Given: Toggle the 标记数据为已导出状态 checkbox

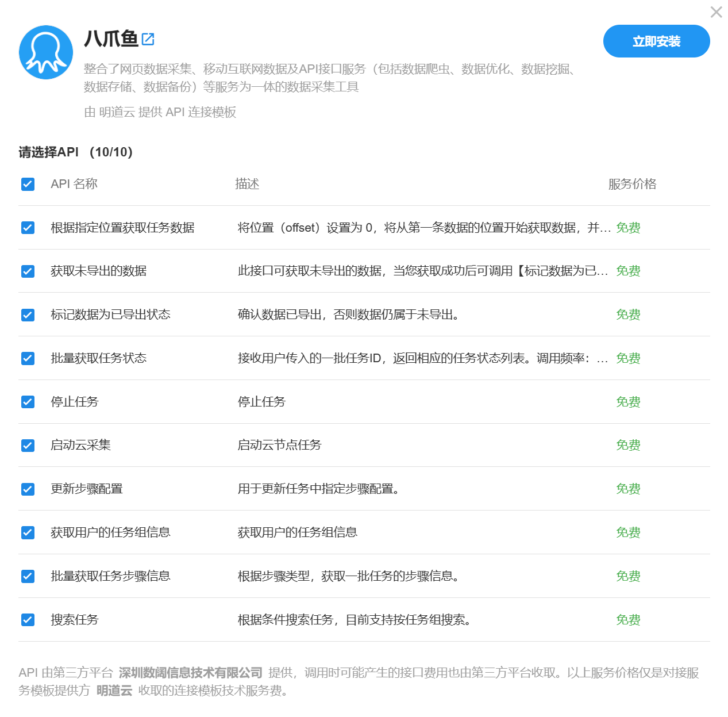Looking at the screenshot, I should point(28,315).
